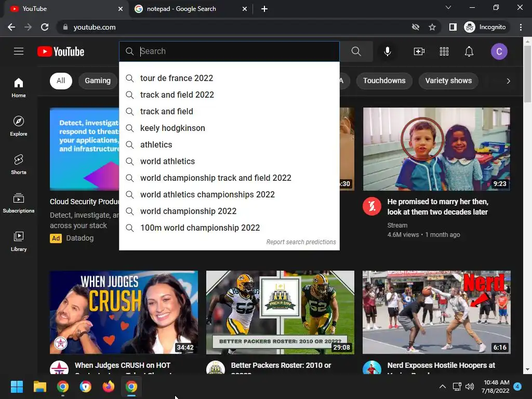
Task: Click the magnifier search submit button
Action: [x=356, y=51]
